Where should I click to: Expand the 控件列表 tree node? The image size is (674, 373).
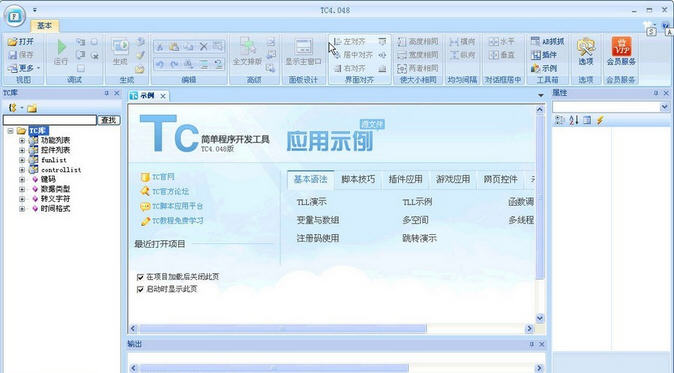[22, 150]
